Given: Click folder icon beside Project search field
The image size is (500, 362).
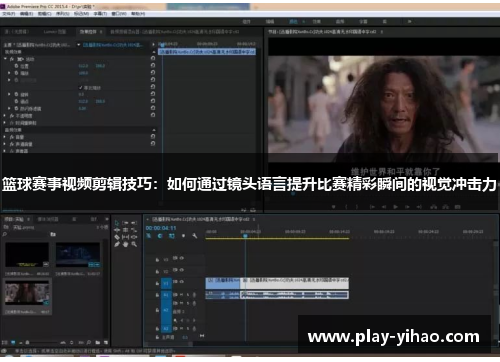Looking at the screenshot, I should pyautogui.click(x=53, y=234).
